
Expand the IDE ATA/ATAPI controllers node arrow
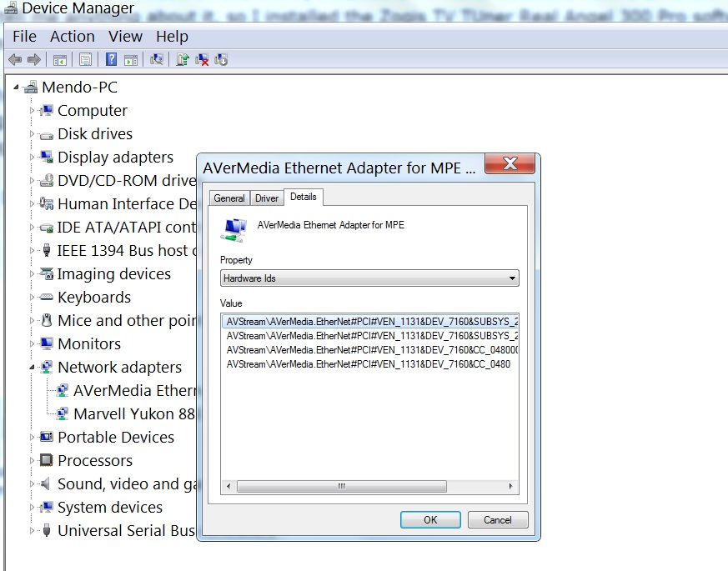32,227
